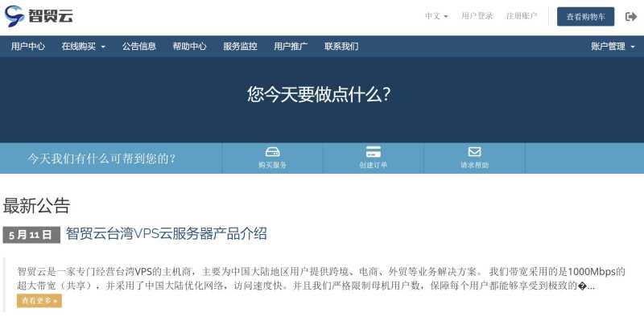Click the 用户登录 link
Screen dimensions: 644x325
click(477, 16)
